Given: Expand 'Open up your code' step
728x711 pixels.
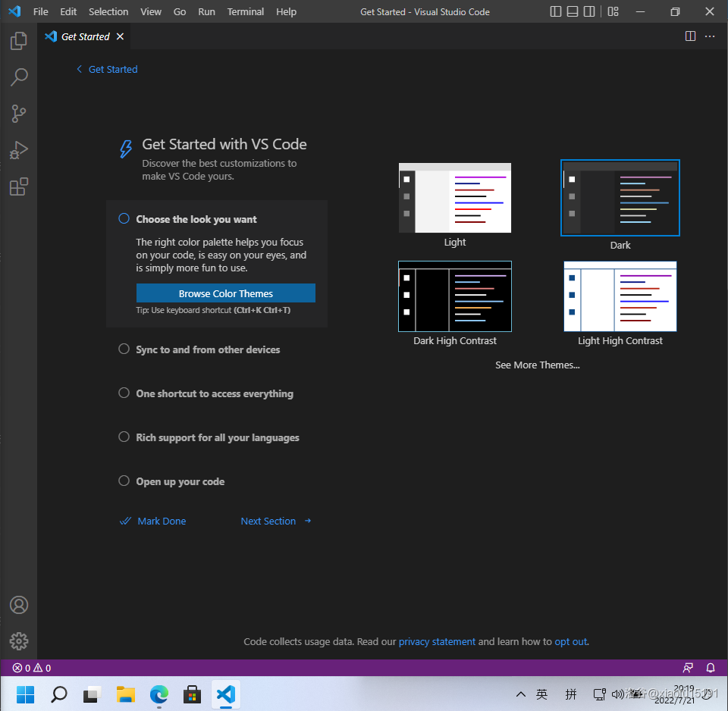Looking at the screenshot, I should pos(180,482).
